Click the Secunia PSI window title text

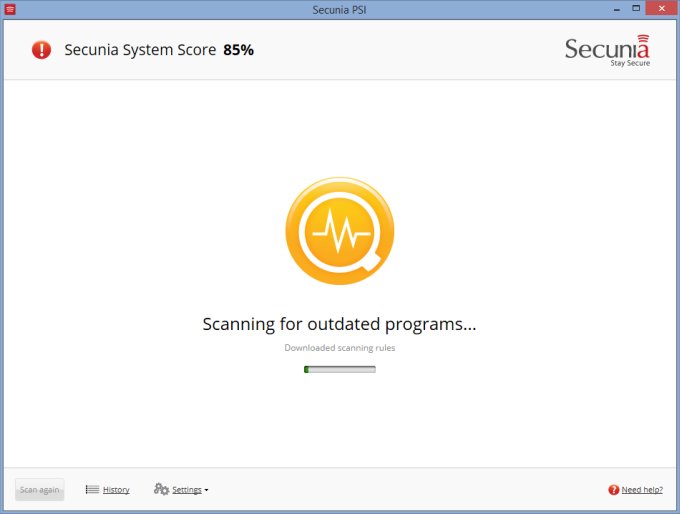click(x=340, y=10)
